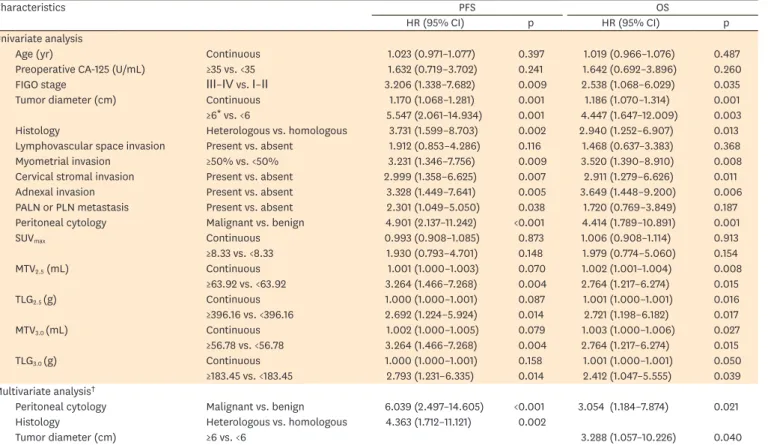Click OS value 2.412 (1.047-5.555)
Viewport: 768px width, 445px height.
[627, 376]
